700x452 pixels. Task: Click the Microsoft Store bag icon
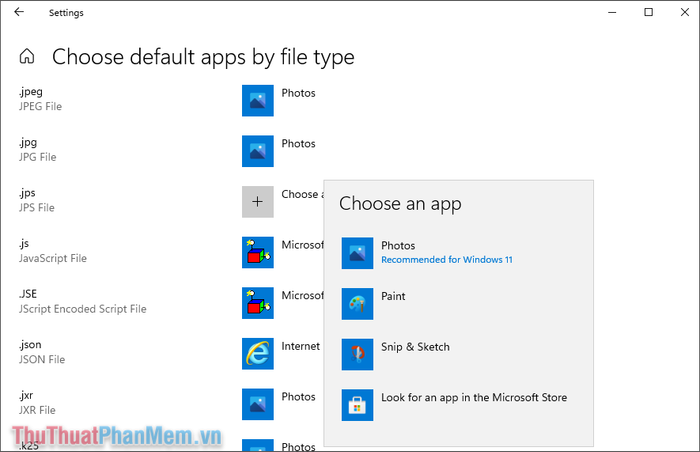point(357,405)
